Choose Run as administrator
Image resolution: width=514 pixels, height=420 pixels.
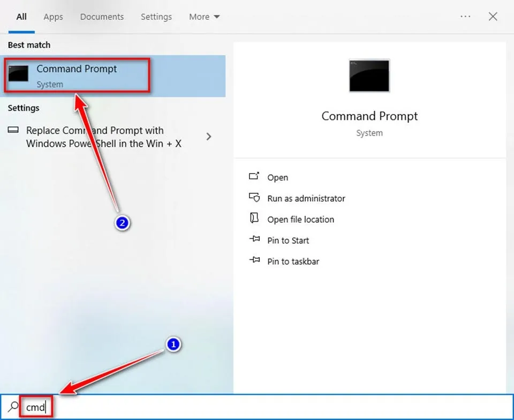click(306, 198)
